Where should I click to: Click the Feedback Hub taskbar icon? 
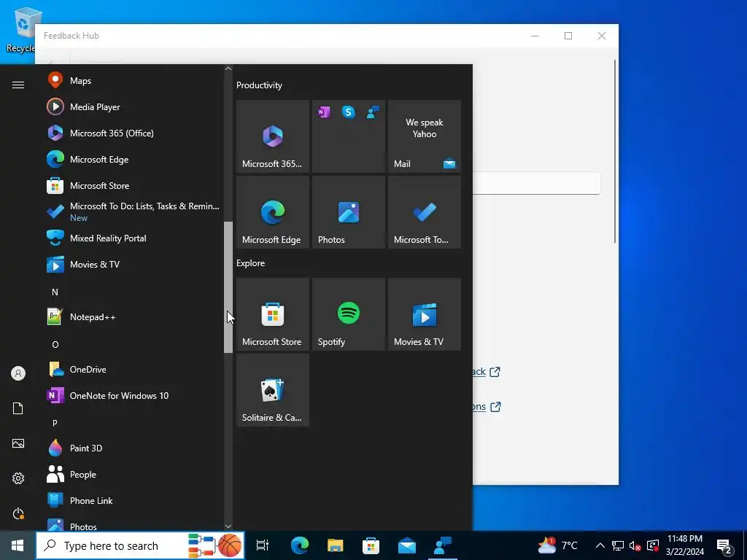443,545
